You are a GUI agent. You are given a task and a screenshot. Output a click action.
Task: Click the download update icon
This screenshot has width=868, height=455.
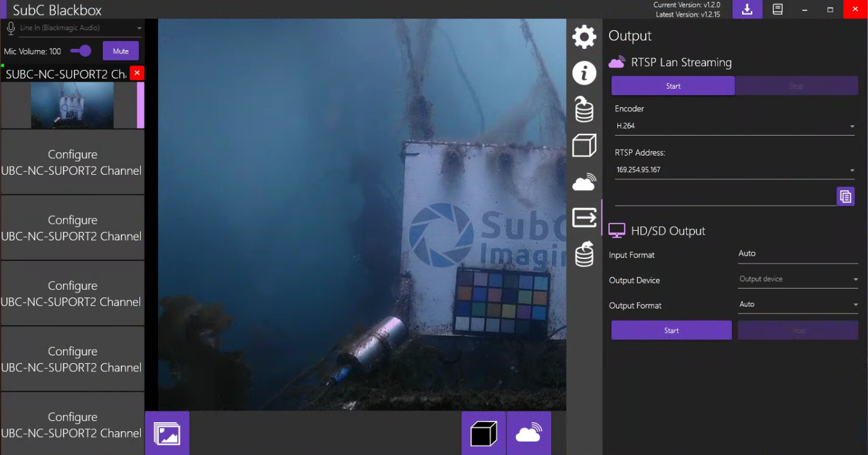(747, 10)
